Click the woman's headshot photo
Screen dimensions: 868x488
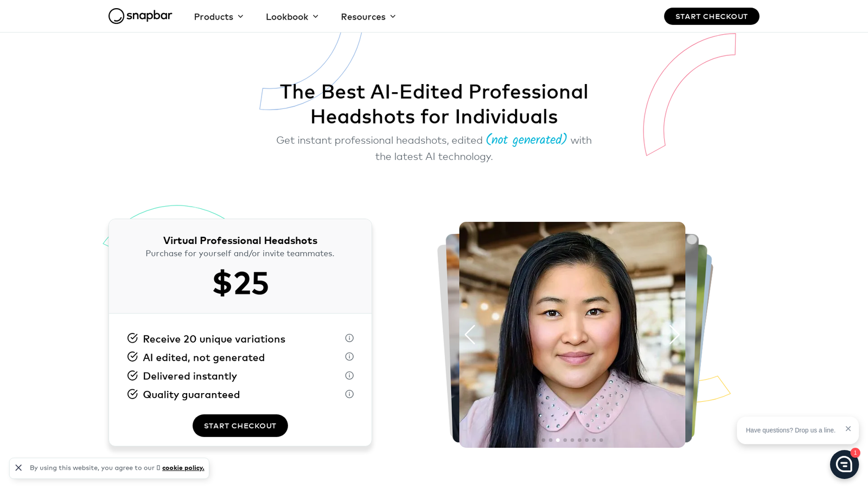point(572,335)
